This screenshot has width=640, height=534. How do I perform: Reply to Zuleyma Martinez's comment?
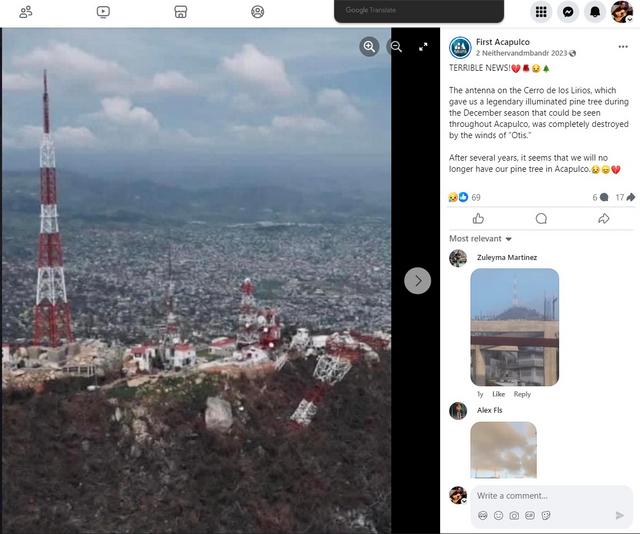[522, 394]
